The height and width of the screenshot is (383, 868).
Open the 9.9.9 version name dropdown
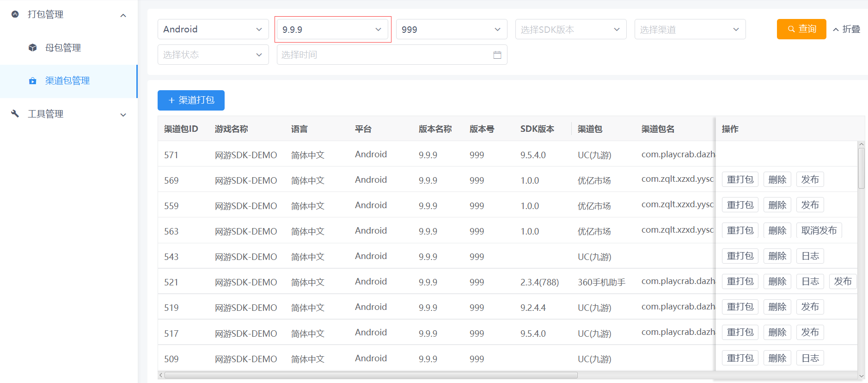click(332, 30)
